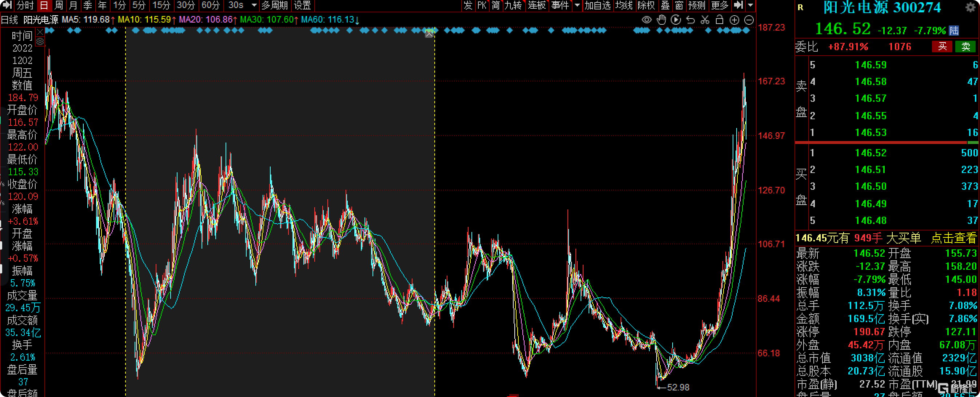Close the selected range X marker
The image size is (980, 397).
coord(429,34)
